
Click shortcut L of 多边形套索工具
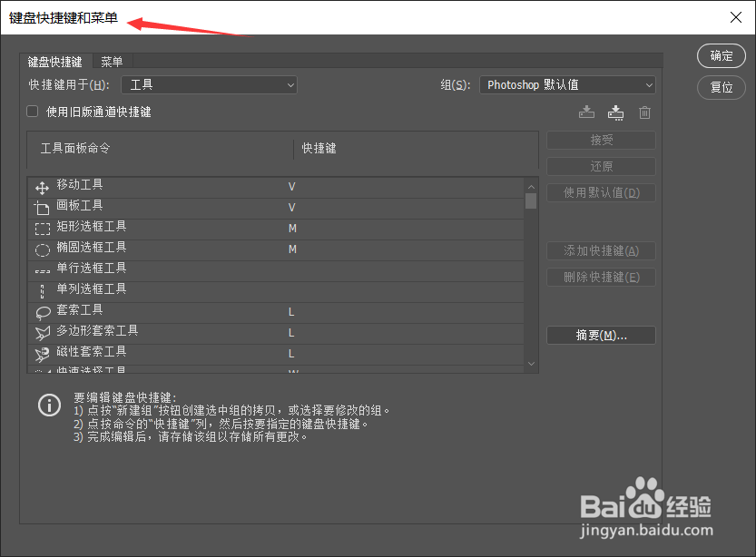pyautogui.click(x=291, y=333)
